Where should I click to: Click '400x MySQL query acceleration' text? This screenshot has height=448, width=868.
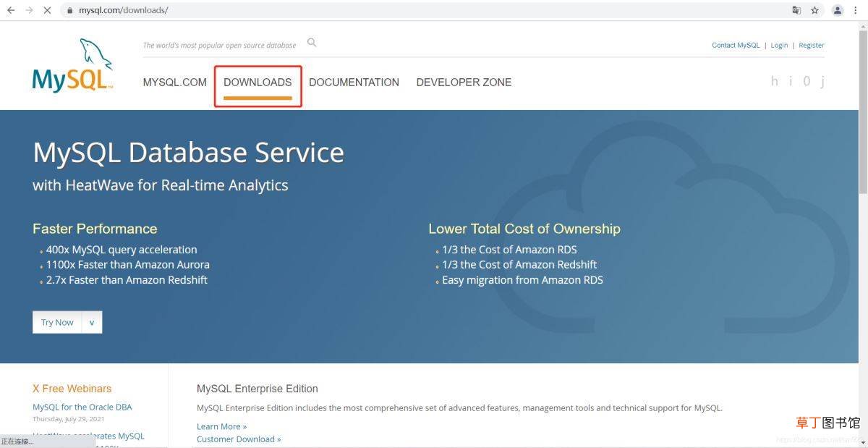122,250
